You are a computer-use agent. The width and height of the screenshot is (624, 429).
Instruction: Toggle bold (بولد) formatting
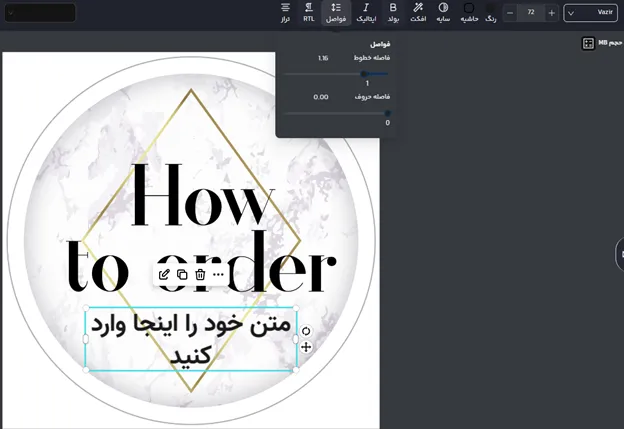coord(393,12)
